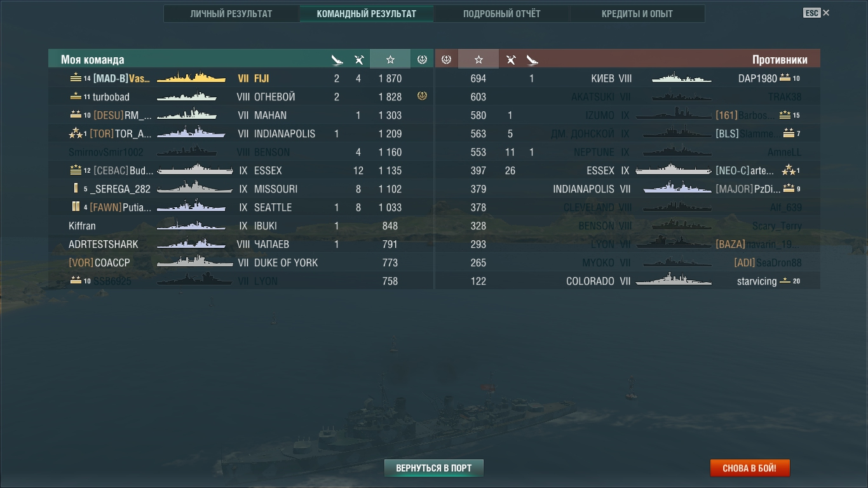Sort my team by anchor medal column
The height and width of the screenshot is (488, 868).
[422, 59]
